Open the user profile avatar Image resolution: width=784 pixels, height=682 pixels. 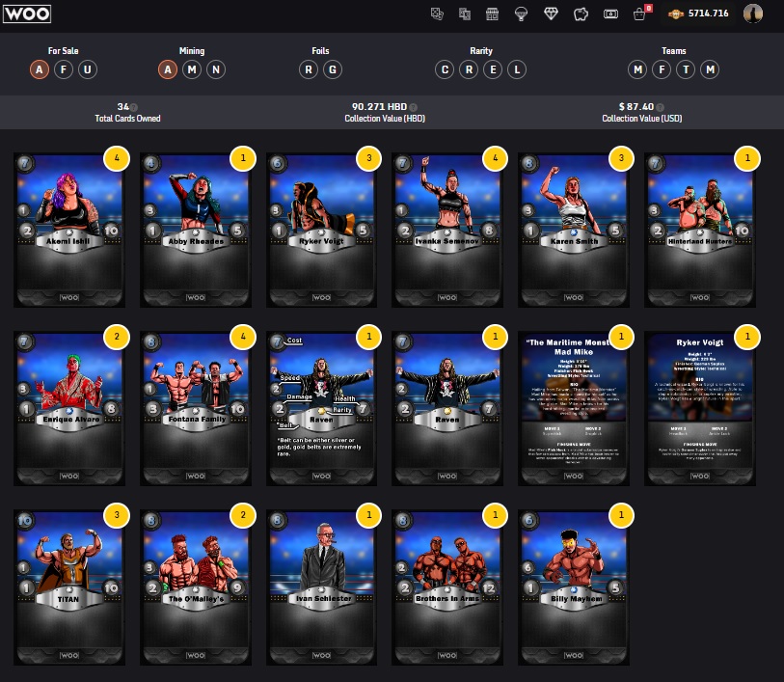pyautogui.click(x=752, y=14)
